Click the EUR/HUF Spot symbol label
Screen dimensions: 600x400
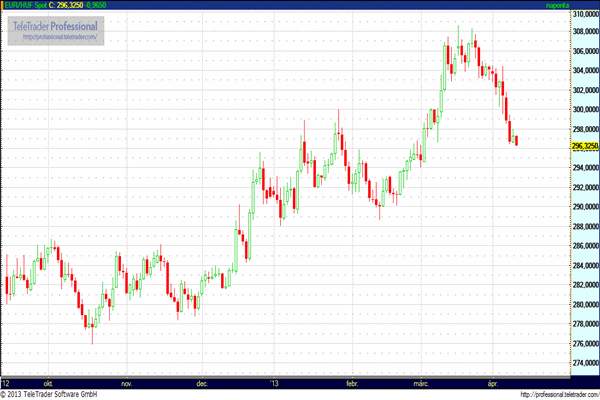pyautogui.click(x=24, y=6)
